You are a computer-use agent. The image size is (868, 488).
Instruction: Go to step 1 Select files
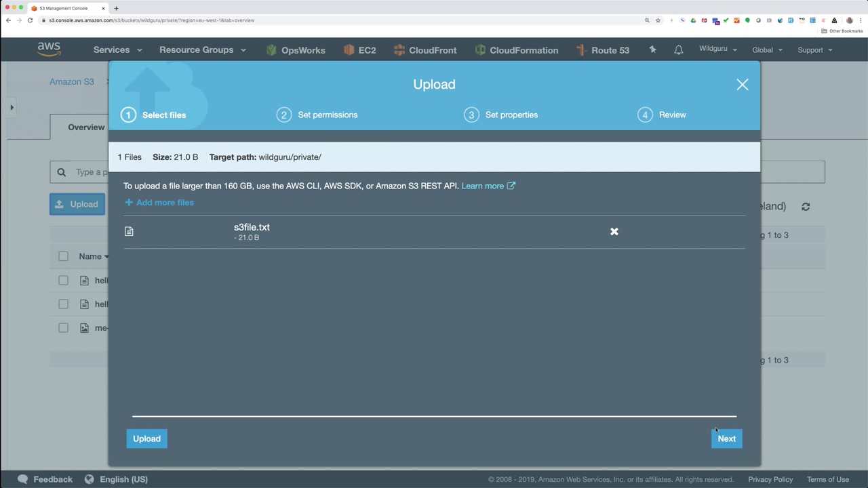click(154, 115)
